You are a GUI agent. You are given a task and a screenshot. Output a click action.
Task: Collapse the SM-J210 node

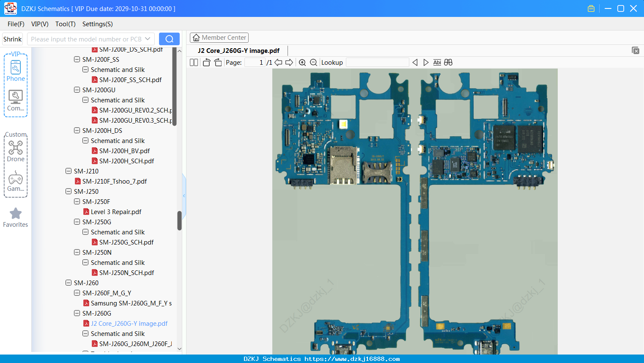pyautogui.click(x=69, y=171)
